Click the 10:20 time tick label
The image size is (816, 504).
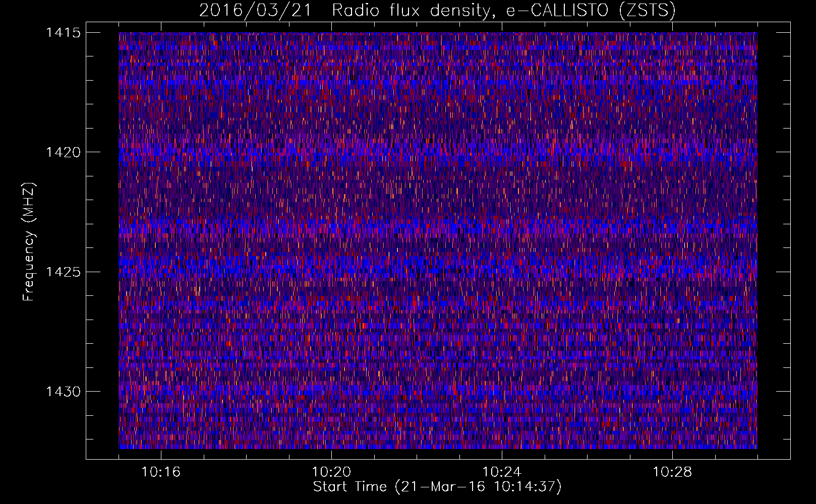[x=331, y=472]
